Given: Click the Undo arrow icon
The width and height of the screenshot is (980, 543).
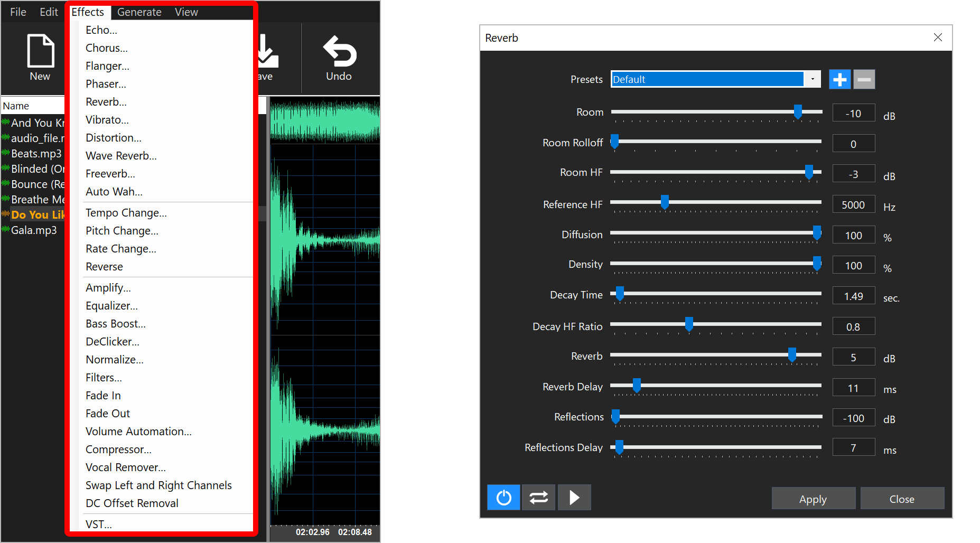Looking at the screenshot, I should [340, 51].
